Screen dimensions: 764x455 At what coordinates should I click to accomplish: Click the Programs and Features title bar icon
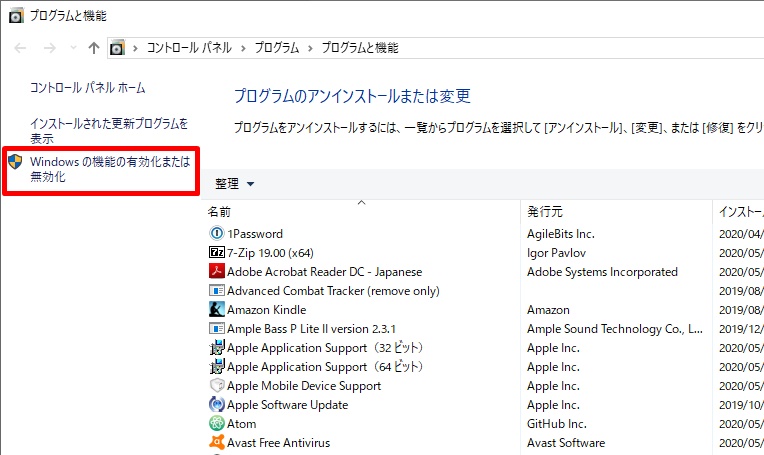(x=16, y=16)
